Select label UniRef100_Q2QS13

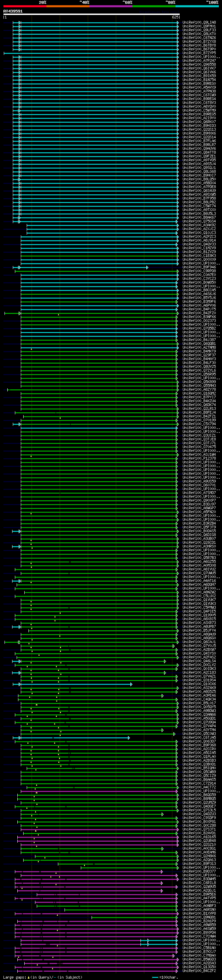199,130
